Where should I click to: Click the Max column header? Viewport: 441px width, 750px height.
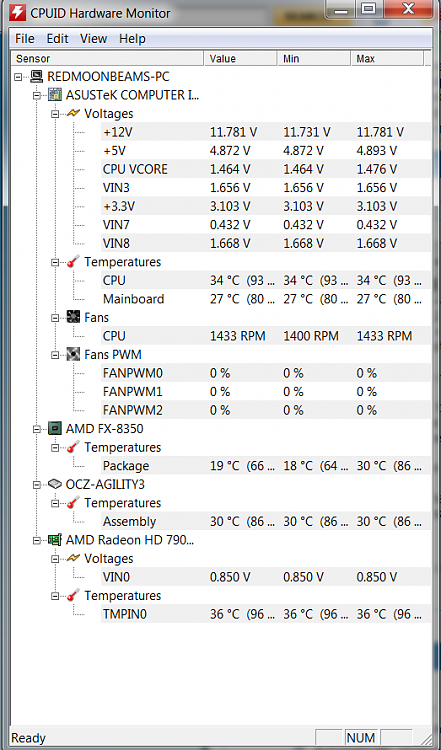click(x=387, y=59)
